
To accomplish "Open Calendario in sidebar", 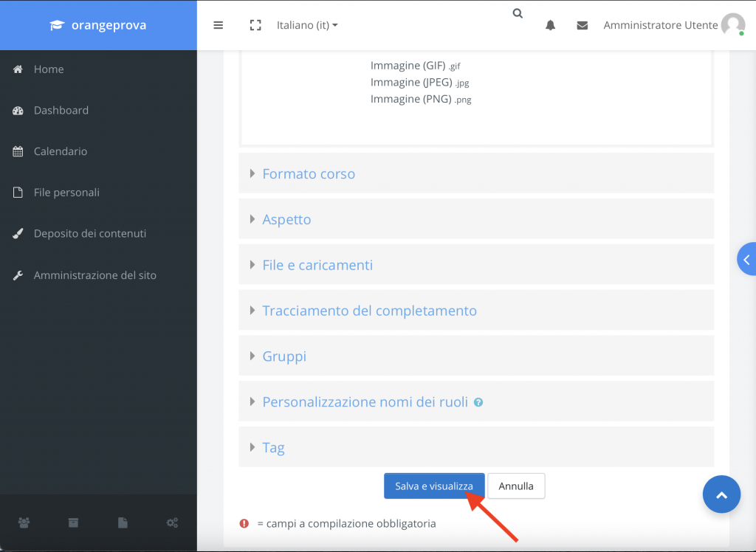I will pyautogui.click(x=61, y=151).
